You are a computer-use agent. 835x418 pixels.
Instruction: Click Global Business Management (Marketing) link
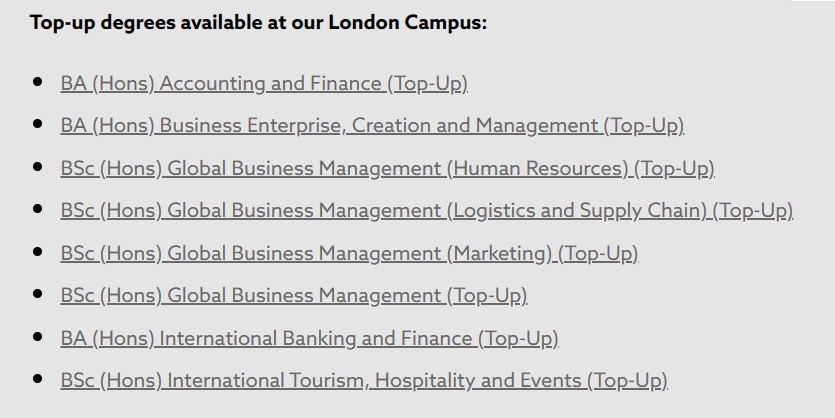349,254
